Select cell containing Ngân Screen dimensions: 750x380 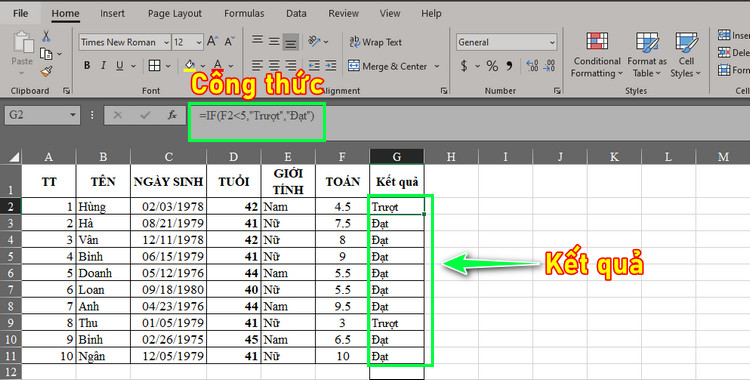103,356
